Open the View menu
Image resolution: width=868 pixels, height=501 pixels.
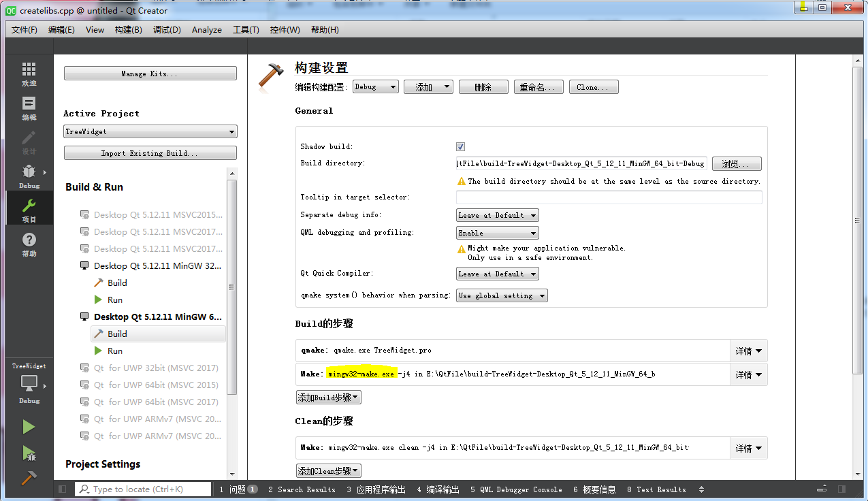click(x=95, y=30)
